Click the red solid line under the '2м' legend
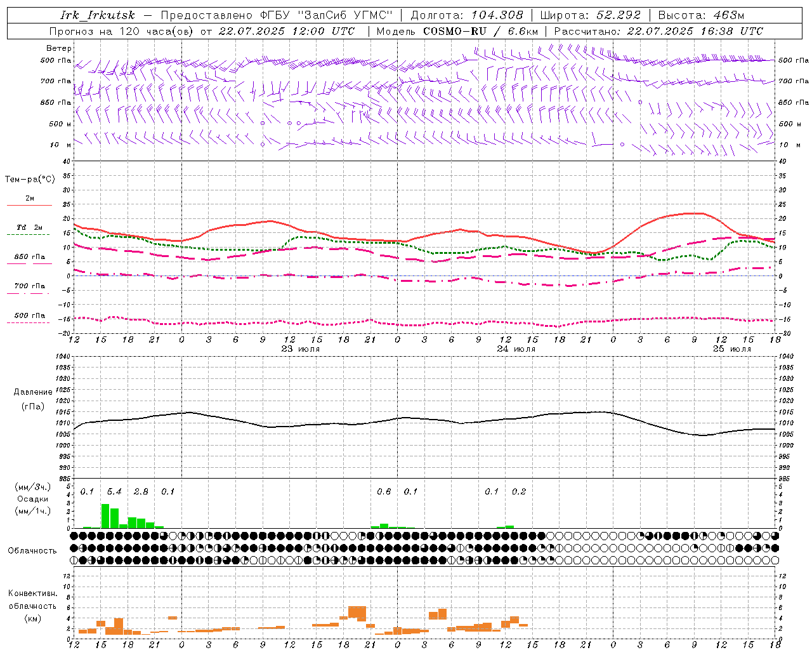 (x=29, y=206)
